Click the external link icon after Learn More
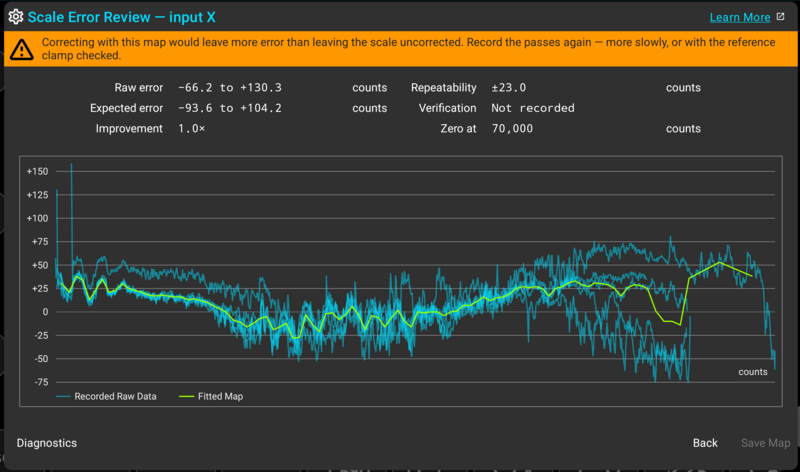Viewport: 800px width, 472px height. 781,17
